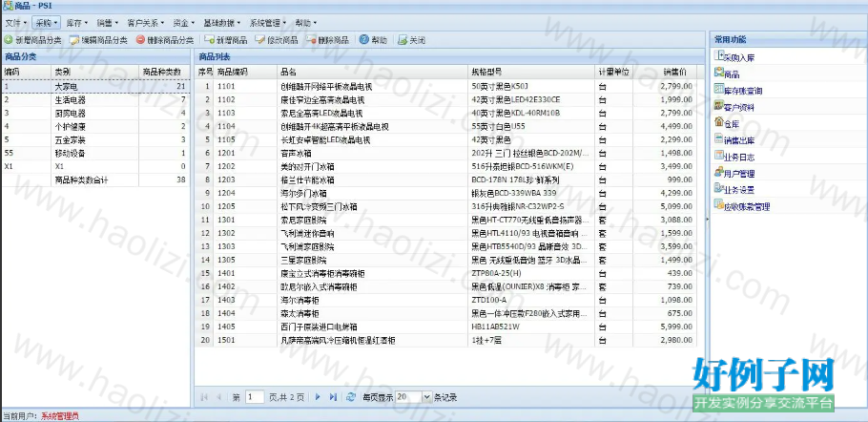The image size is (868, 422).
Task: Expand the 系统管理 dropdown menu
Action: 268,23
